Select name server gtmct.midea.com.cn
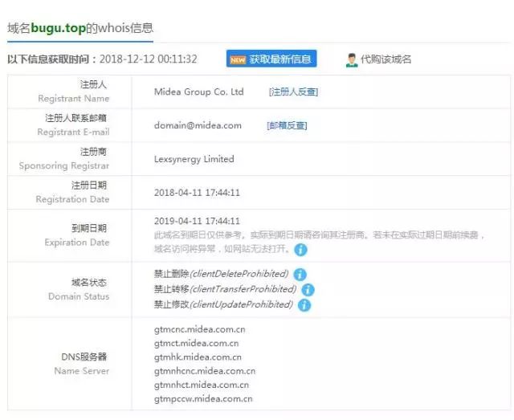This screenshot has width=514, height=420. (196, 343)
